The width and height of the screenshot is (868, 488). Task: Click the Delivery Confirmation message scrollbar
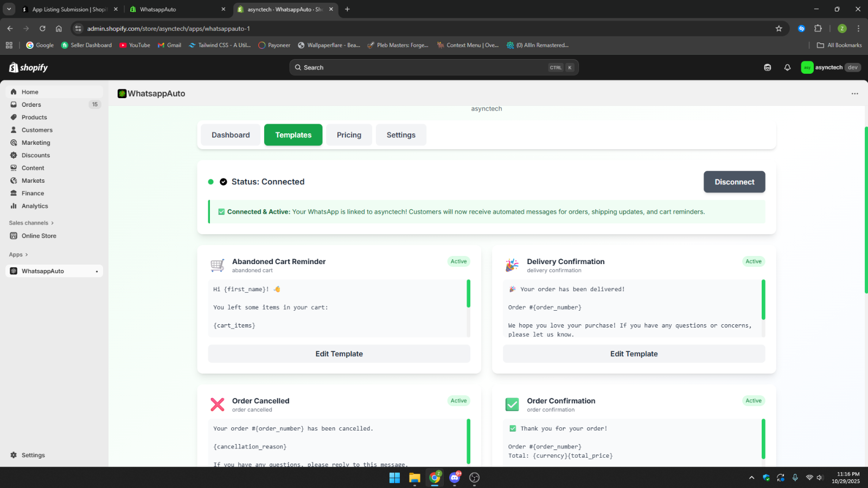[763, 299]
